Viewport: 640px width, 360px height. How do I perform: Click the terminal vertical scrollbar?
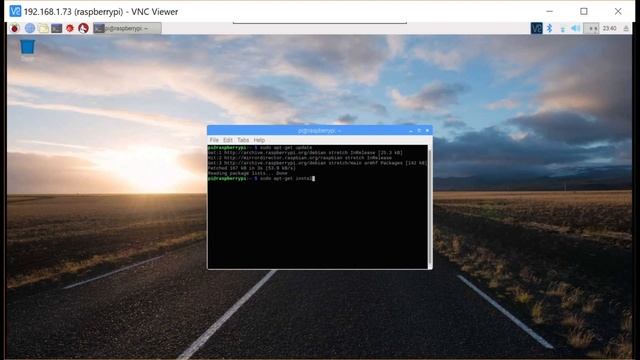tap(430, 206)
